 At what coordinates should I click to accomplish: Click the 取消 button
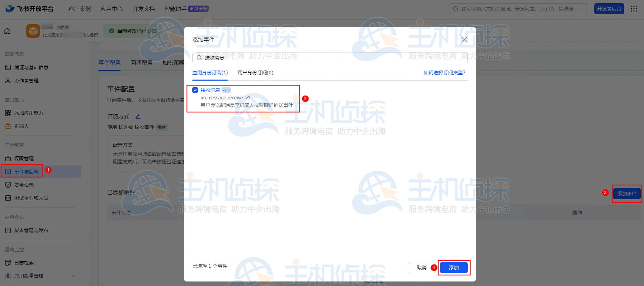click(421, 268)
